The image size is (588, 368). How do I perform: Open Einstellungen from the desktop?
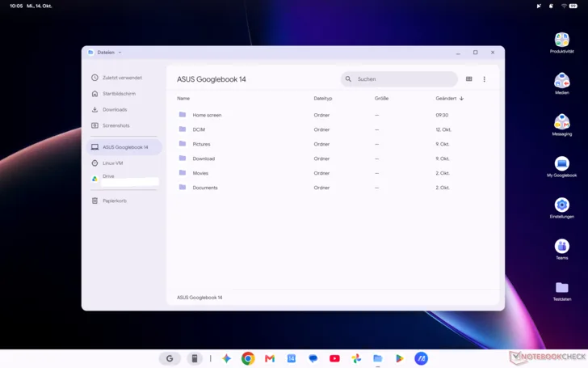tap(562, 208)
